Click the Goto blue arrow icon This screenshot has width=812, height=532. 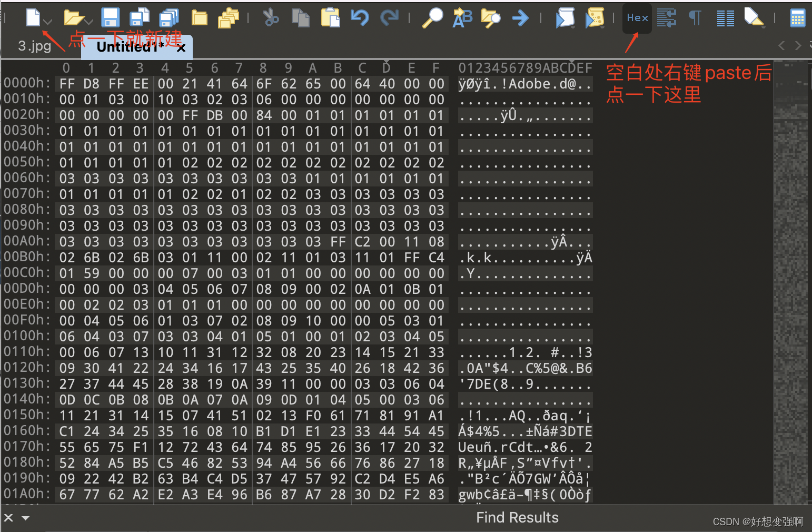520,18
